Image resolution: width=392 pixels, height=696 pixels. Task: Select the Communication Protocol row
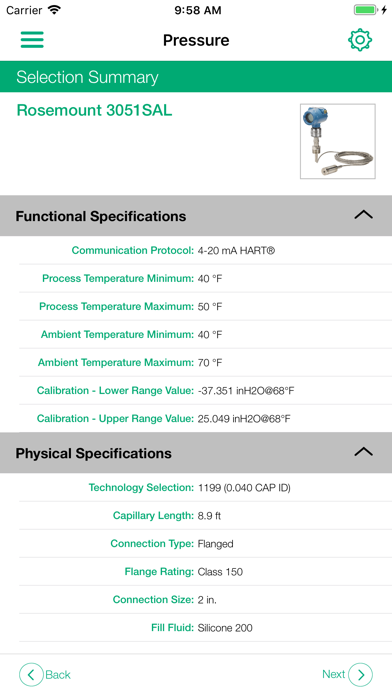[205, 250]
